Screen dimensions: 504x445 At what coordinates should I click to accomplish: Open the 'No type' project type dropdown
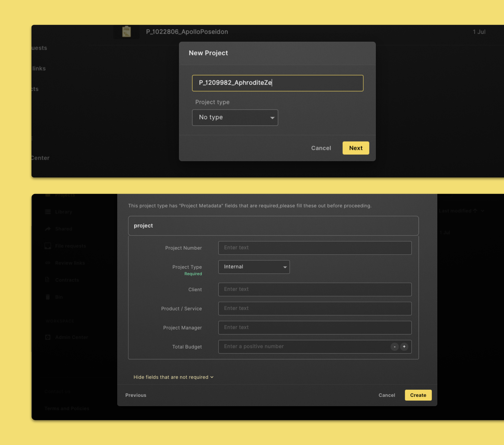tap(235, 118)
